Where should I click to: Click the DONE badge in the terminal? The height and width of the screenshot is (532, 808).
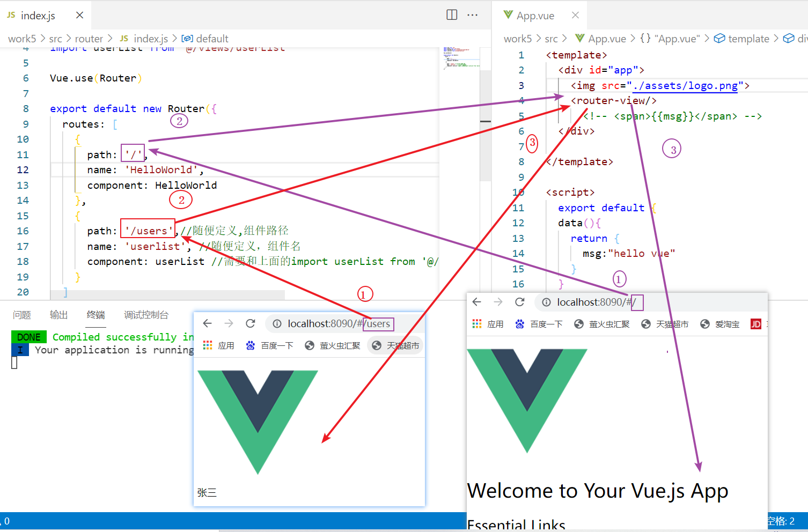click(x=29, y=337)
